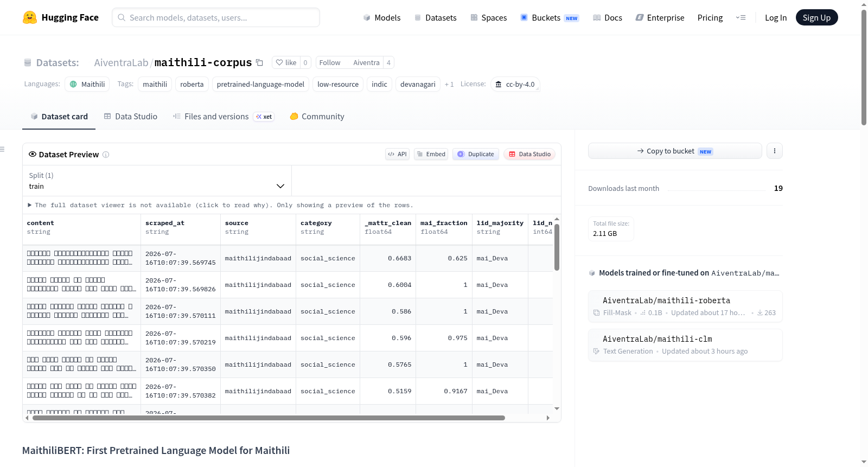This screenshot has width=868, height=467.
Task: Open the extra navigation menu icon
Action: tap(741, 17)
